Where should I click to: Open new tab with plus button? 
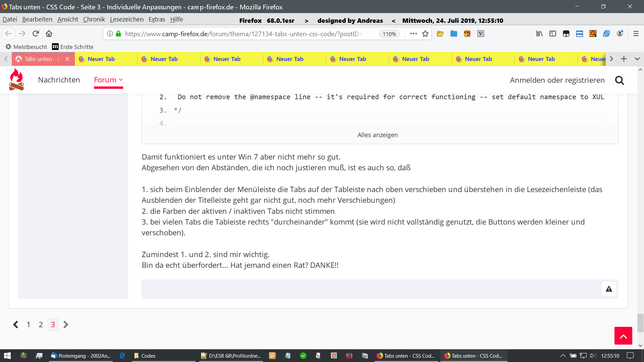pyautogui.click(x=624, y=59)
